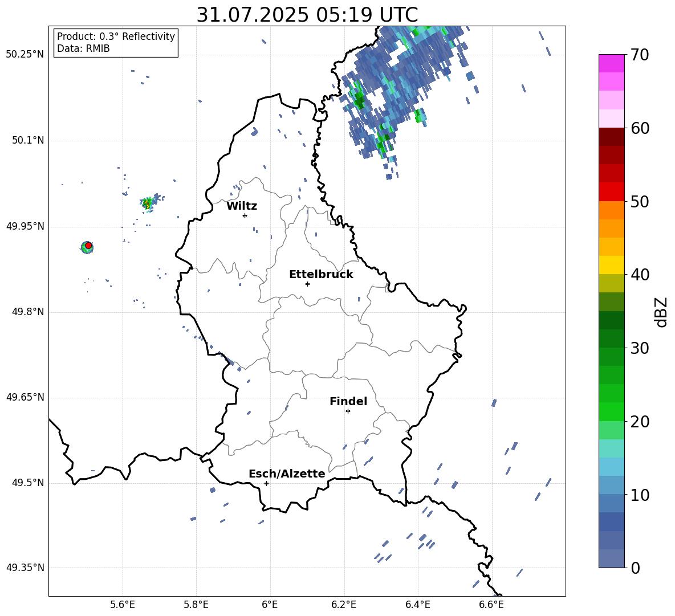The height and width of the screenshot is (616, 675).
Task: Pick the yellow swatch above 40 dBZ
Action: pos(611,265)
